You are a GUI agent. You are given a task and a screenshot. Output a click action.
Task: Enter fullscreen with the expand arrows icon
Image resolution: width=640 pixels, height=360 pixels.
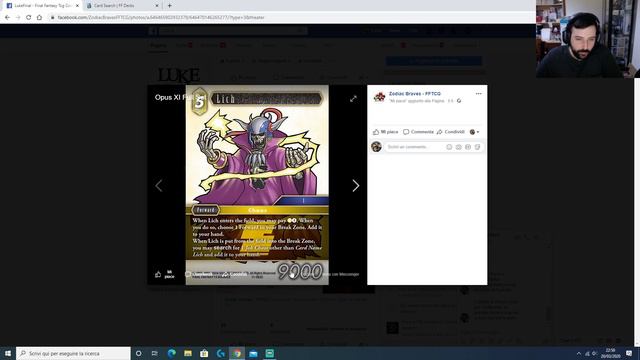coord(353,99)
